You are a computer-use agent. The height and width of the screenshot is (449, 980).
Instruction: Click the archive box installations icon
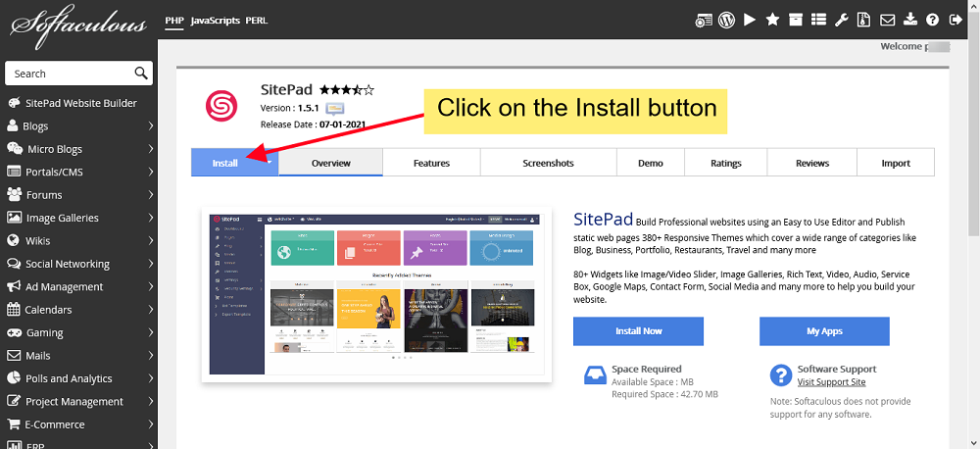pos(795,20)
